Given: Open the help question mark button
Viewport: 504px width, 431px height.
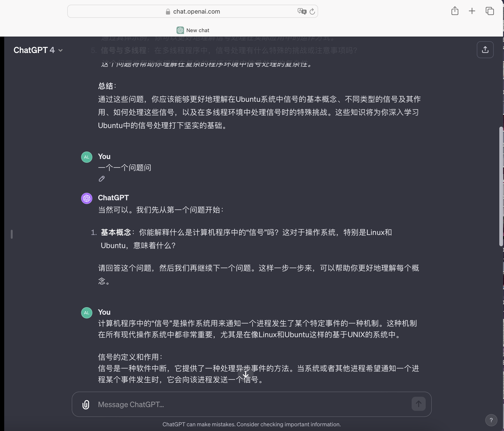Looking at the screenshot, I should (x=491, y=420).
